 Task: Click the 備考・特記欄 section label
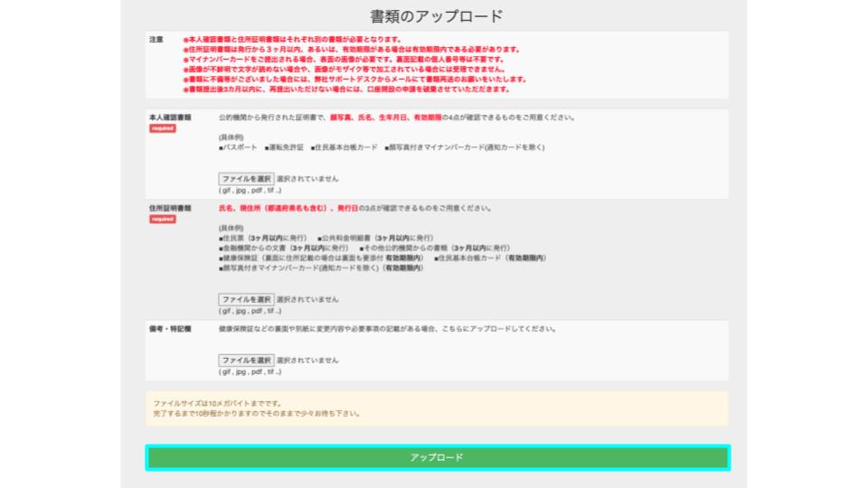(168, 329)
